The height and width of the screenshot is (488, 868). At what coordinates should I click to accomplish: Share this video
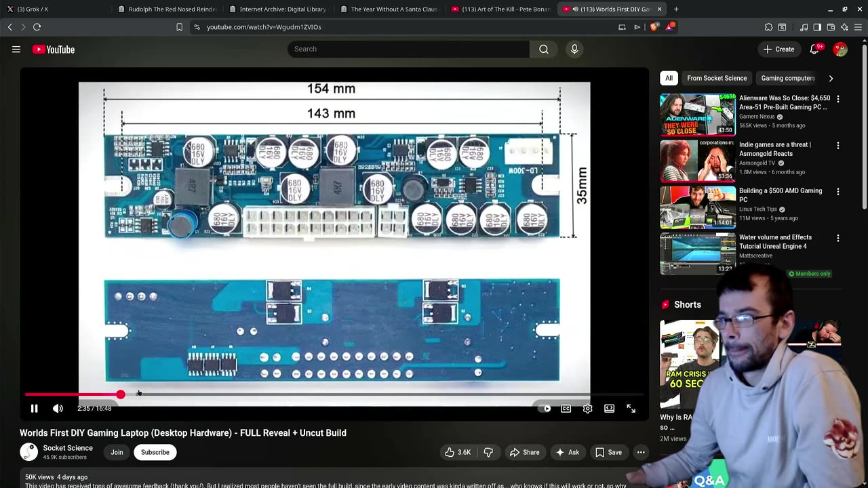524,452
